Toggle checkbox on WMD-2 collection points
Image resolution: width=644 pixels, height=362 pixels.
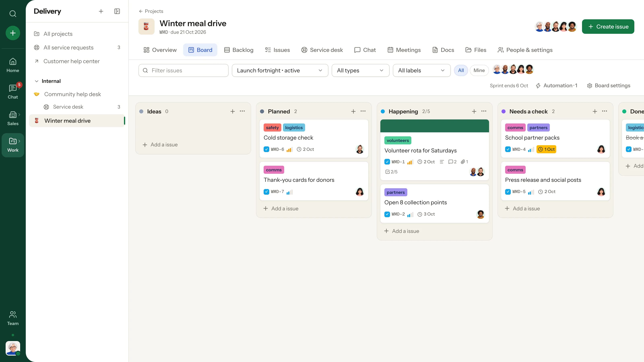click(387, 214)
